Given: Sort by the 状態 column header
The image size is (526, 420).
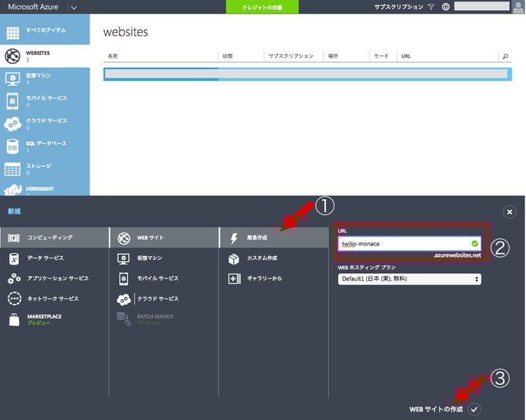Looking at the screenshot, I should tap(227, 56).
